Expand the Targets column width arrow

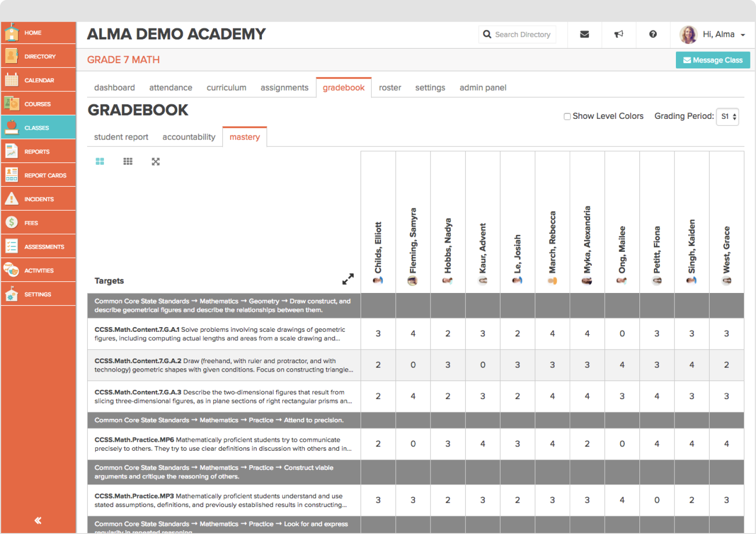(x=348, y=279)
